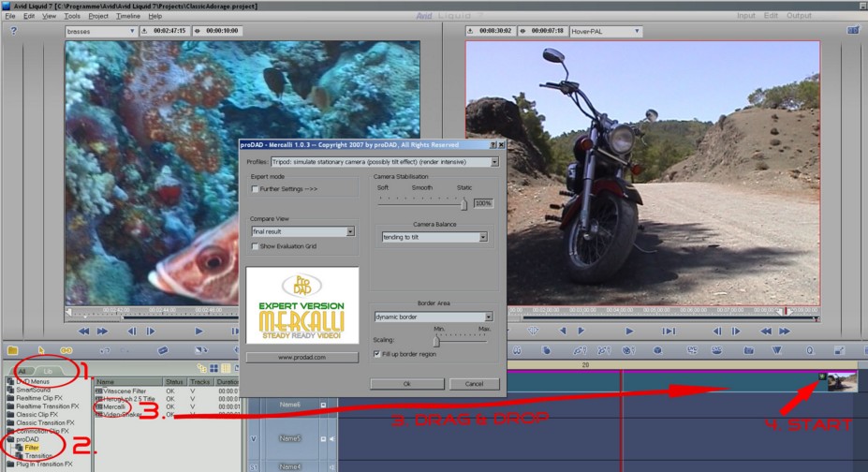
Task: Select the yellow arrow pointer tool
Action: pyautogui.click(x=41, y=350)
